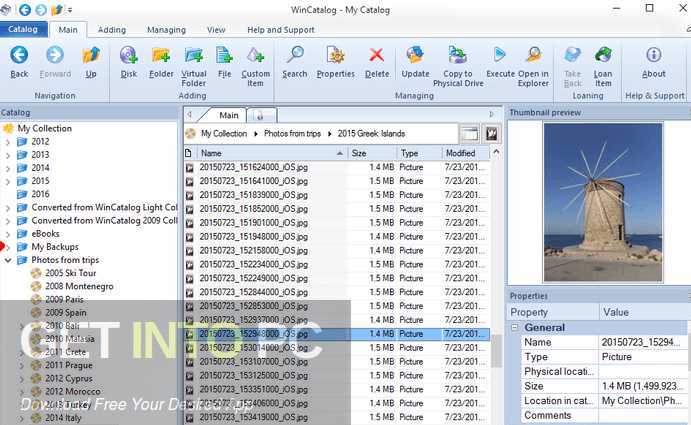Switch to the Managing ribbon tab
The height and width of the screenshot is (425, 691).
[x=166, y=30]
